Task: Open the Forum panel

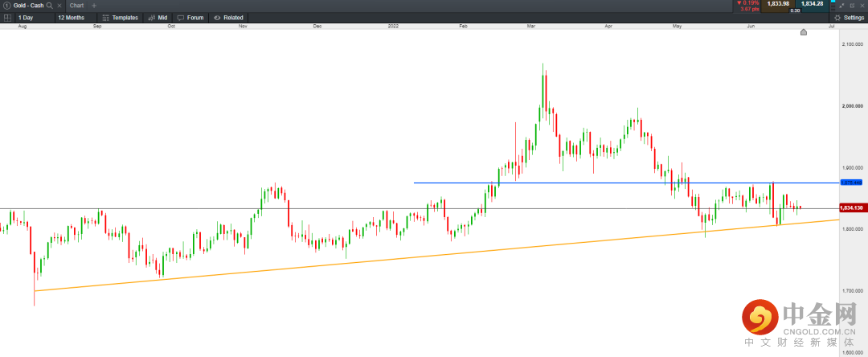Action: pyautogui.click(x=190, y=18)
